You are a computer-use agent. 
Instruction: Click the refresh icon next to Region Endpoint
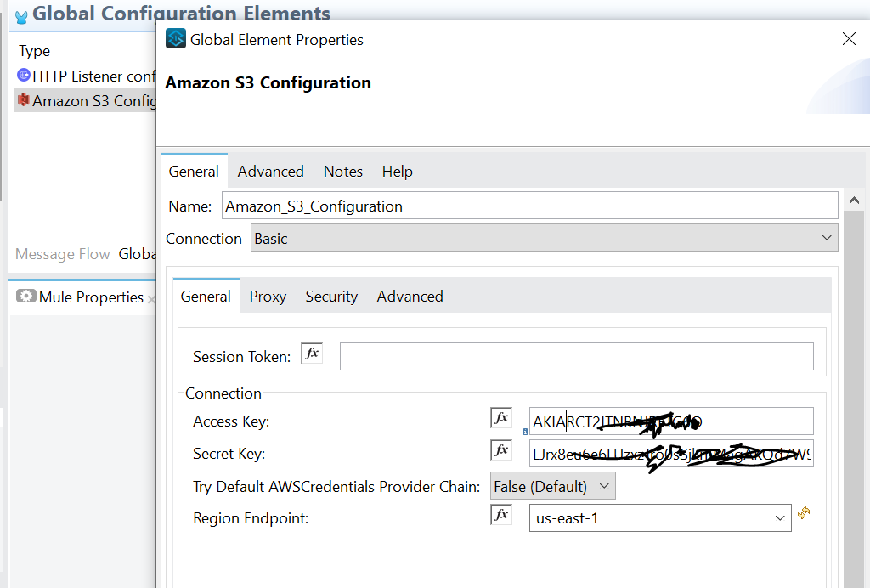[x=803, y=513]
